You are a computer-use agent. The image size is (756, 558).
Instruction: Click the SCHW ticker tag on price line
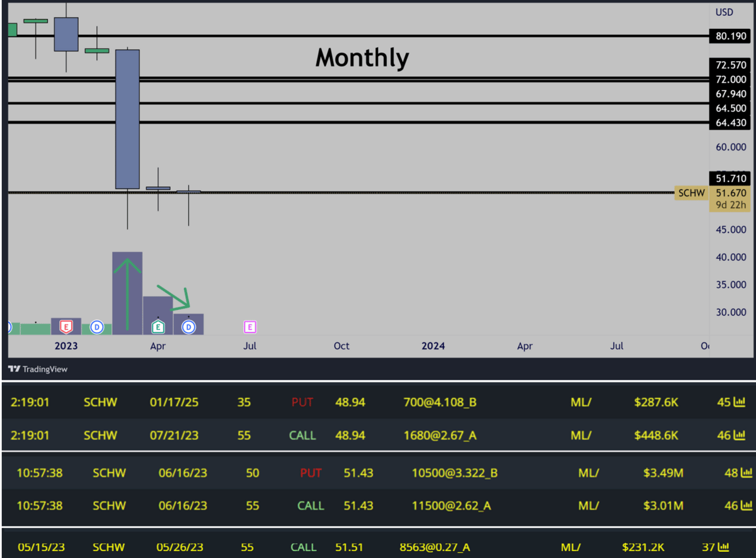(691, 193)
